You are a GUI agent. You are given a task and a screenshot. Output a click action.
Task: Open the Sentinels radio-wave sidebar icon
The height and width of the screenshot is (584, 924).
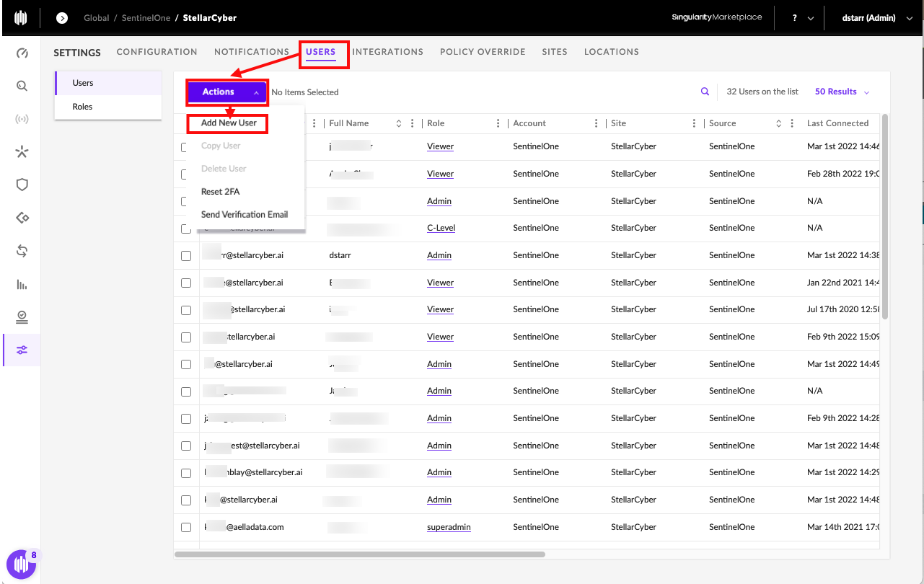coord(22,119)
